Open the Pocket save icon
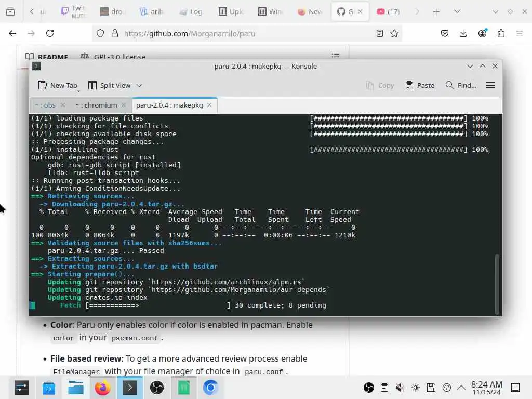The height and width of the screenshot is (399, 532). point(445,33)
